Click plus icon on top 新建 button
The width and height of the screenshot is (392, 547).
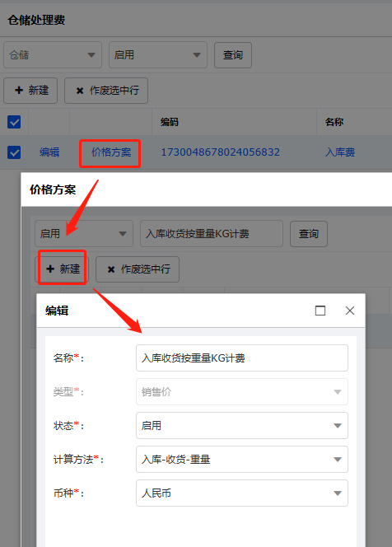pyautogui.click(x=19, y=91)
